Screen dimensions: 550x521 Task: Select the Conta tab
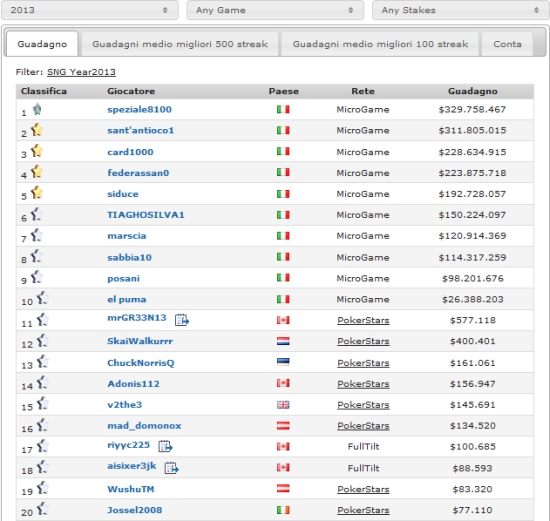[x=507, y=44]
